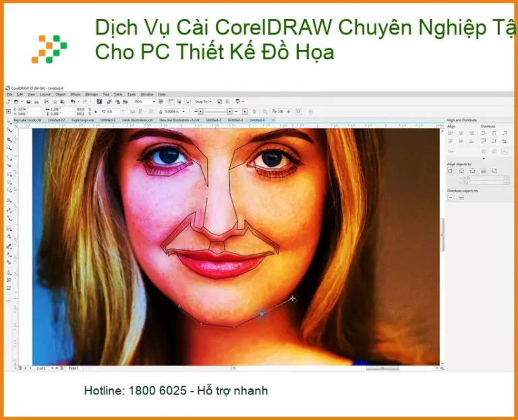The image size is (518, 420).
Task: Open the line style dropdown
Action: click(x=229, y=112)
